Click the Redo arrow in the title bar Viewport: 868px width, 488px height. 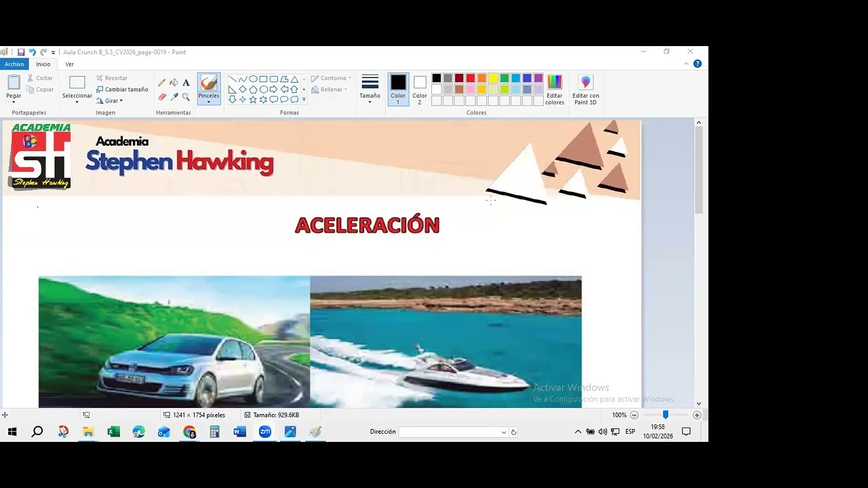click(43, 52)
